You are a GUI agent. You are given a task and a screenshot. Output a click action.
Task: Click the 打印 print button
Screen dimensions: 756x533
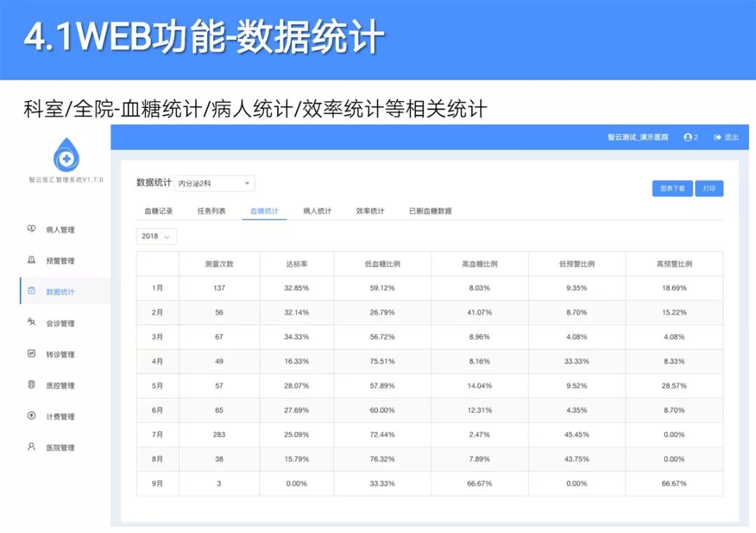click(709, 188)
